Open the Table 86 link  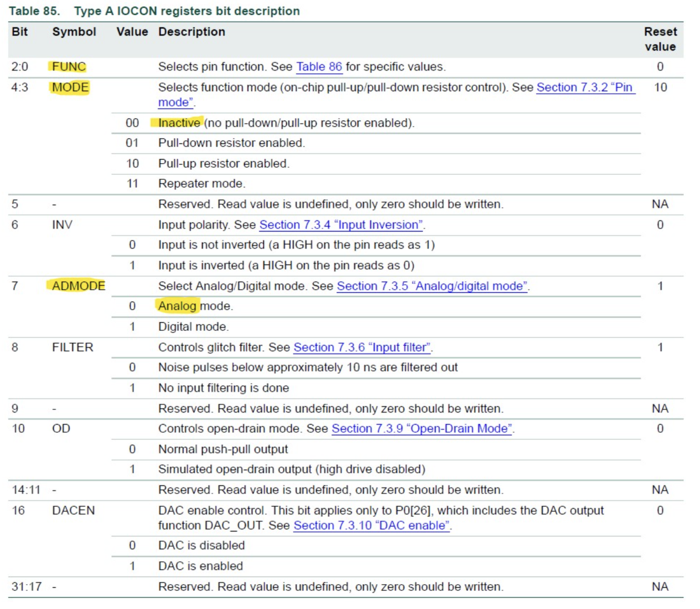[319, 67]
